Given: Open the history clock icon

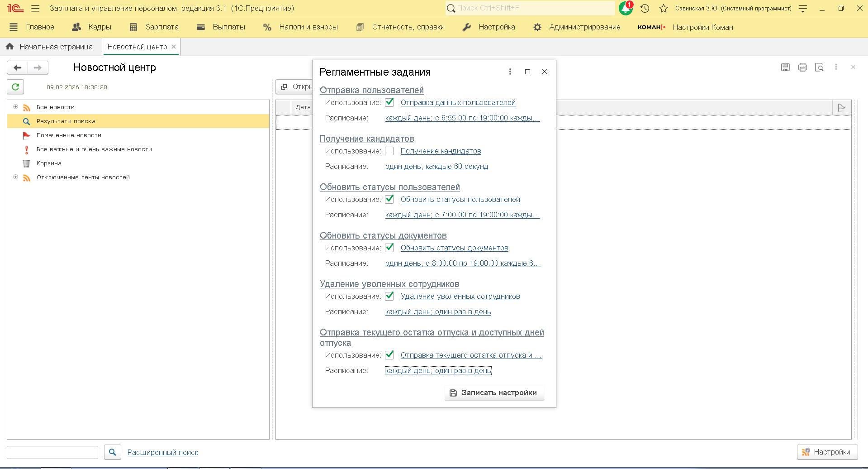Looking at the screenshot, I should pos(645,8).
